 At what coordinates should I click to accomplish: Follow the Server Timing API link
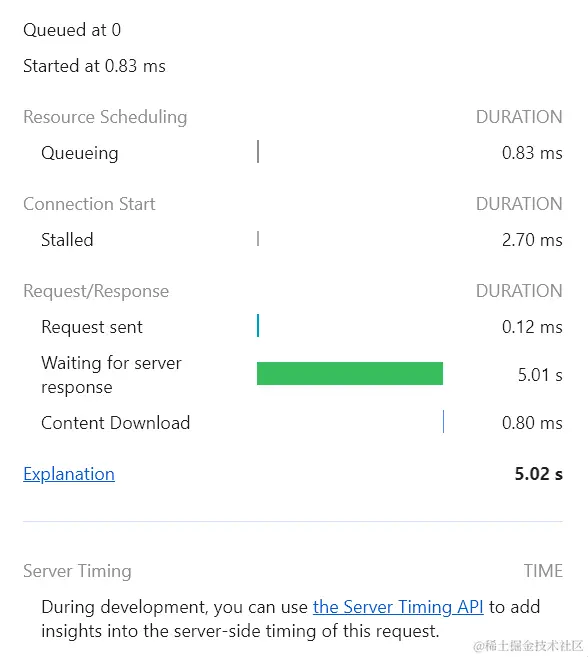[x=398, y=607]
